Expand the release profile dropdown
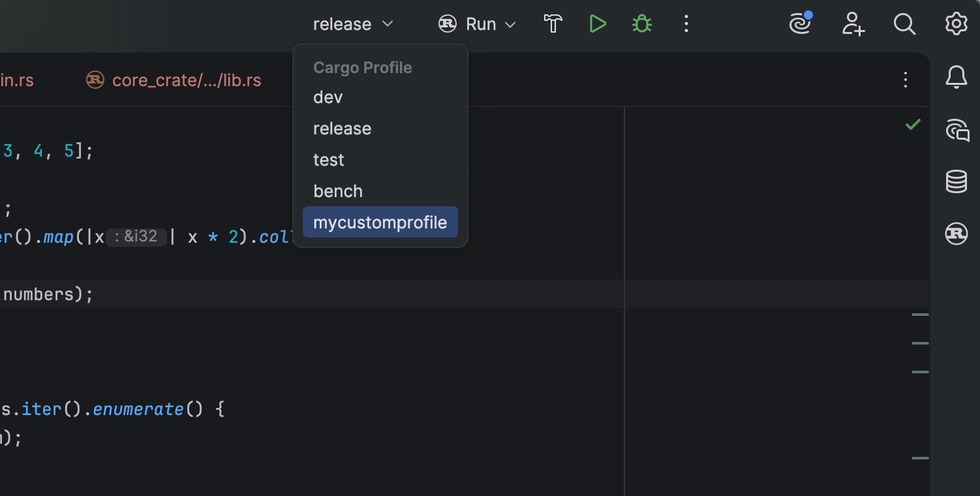The image size is (980, 496). click(x=353, y=24)
